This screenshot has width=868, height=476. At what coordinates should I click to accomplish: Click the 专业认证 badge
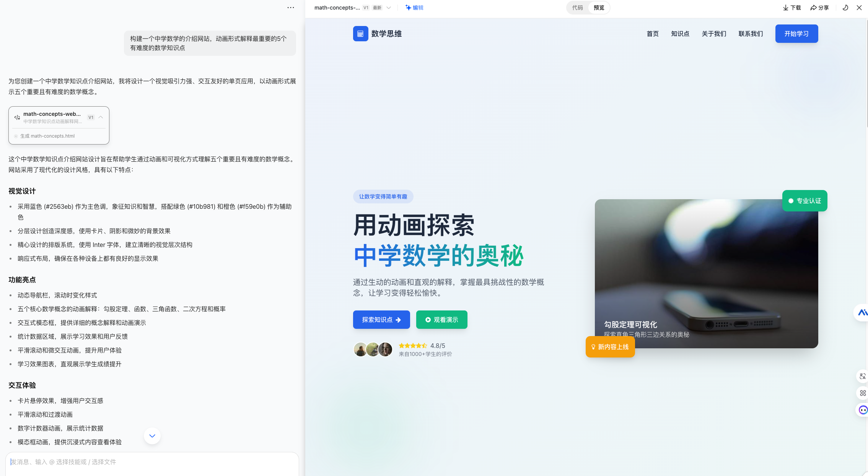(x=804, y=201)
